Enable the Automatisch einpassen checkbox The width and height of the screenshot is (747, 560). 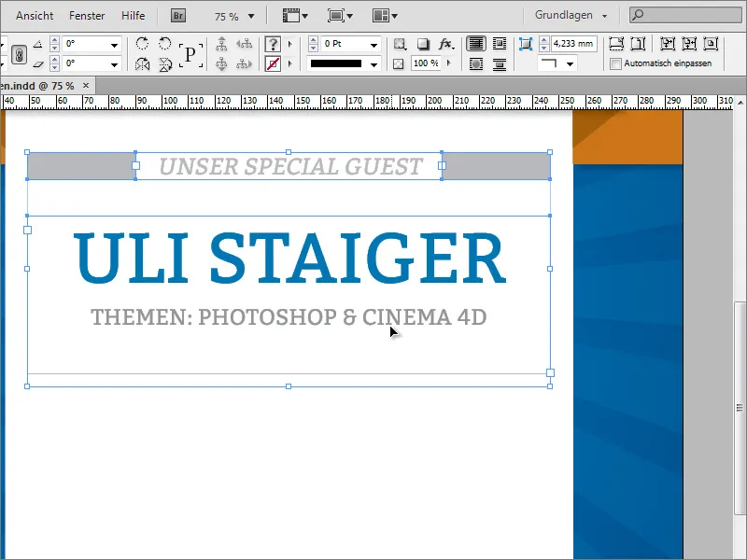tap(615, 63)
